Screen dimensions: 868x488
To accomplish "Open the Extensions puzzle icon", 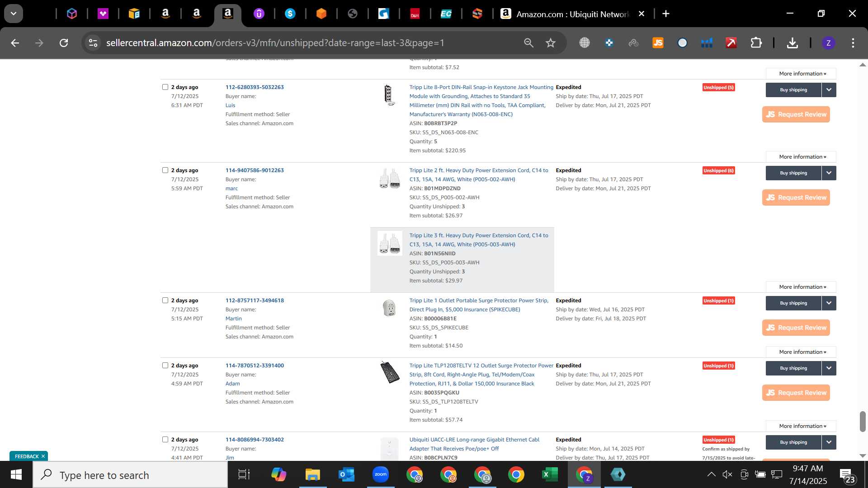I will pyautogui.click(x=756, y=43).
